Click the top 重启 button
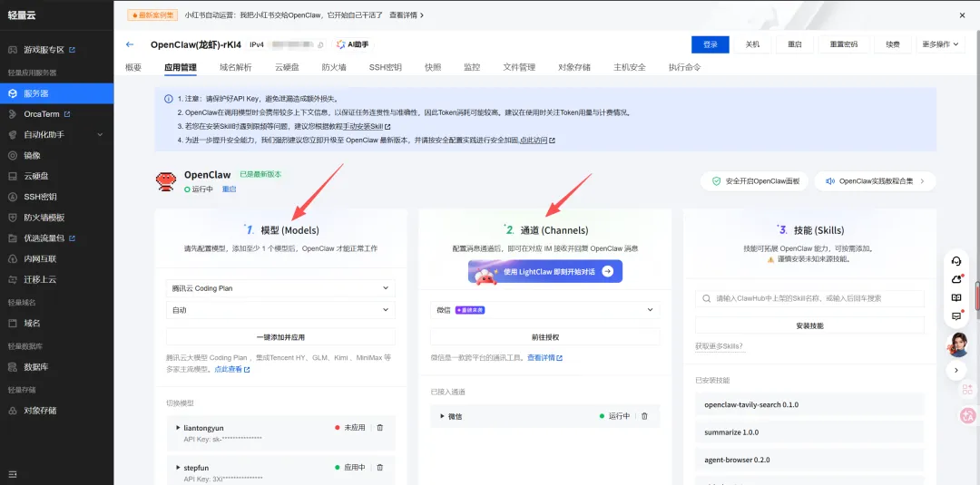Viewport: 980px width, 485px height. point(795,44)
